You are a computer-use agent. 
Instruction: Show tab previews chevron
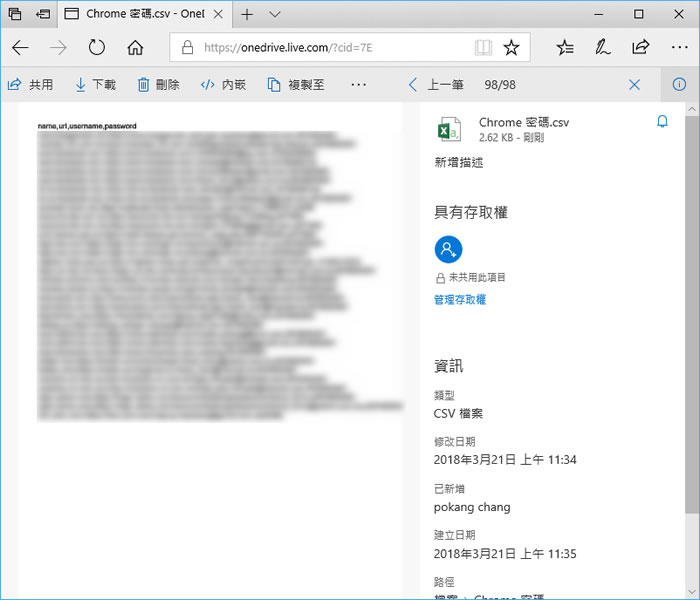(x=275, y=14)
